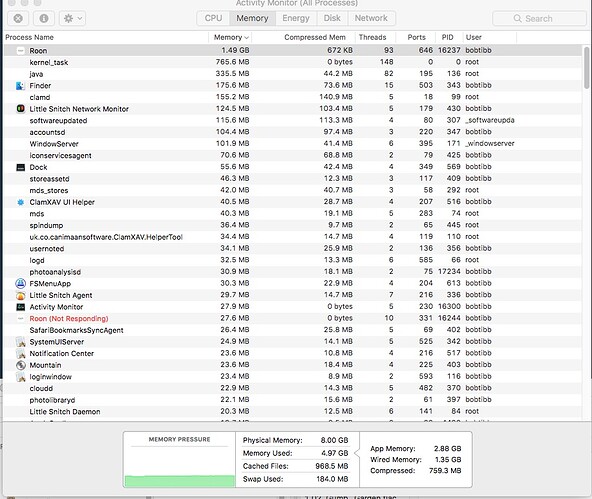The height and width of the screenshot is (499, 592).
Task: Click the process list vertical scrollbar
Action: tap(586, 68)
